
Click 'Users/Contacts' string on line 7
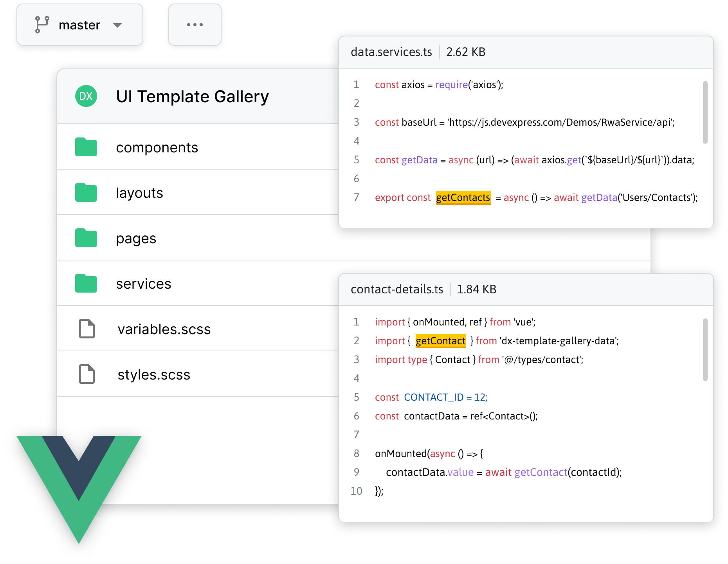[656, 198]
